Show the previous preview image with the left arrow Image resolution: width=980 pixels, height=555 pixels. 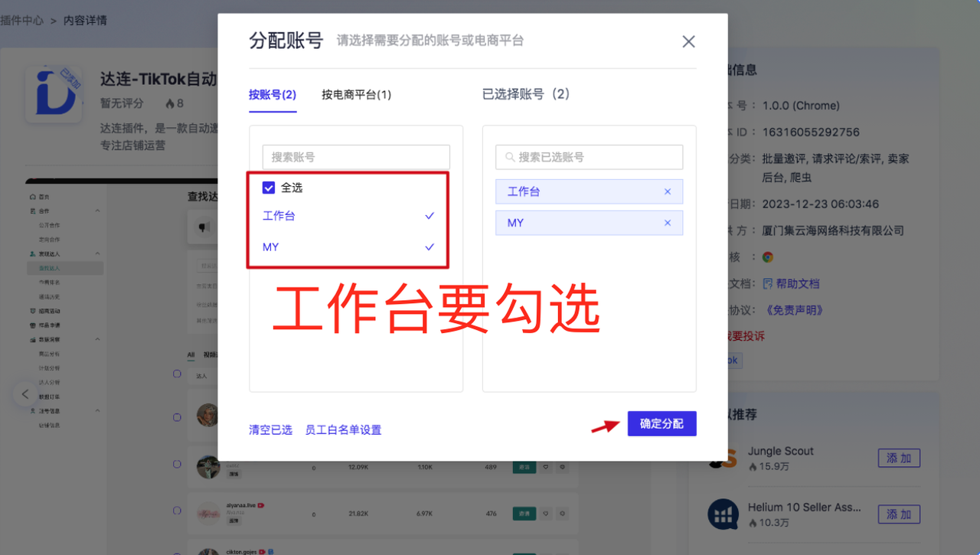pyautogui.click(x=24, y=394)
